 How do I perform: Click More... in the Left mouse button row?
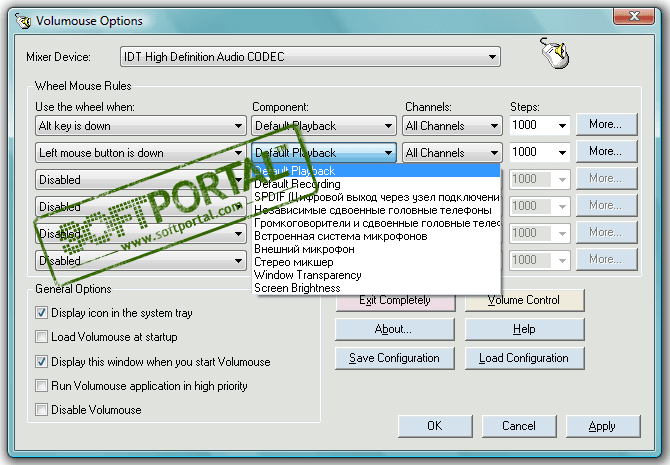pyautogui.click(x=606, y=151)
